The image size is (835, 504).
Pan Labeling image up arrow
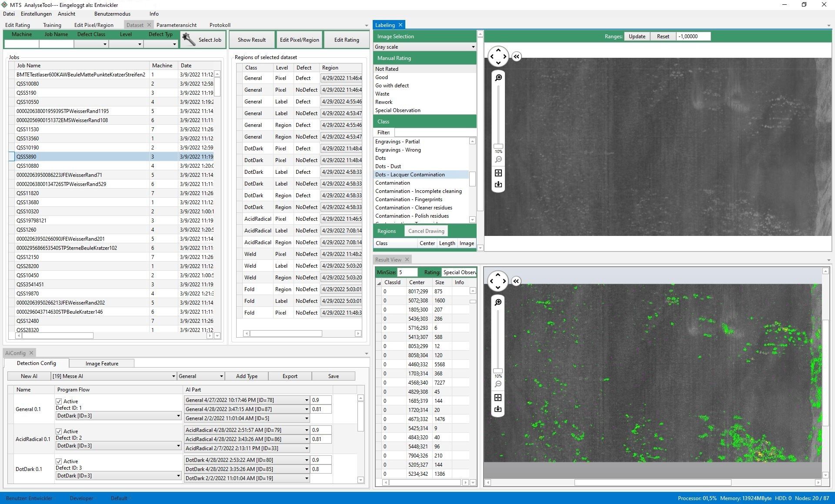click(x=498, y=50)
